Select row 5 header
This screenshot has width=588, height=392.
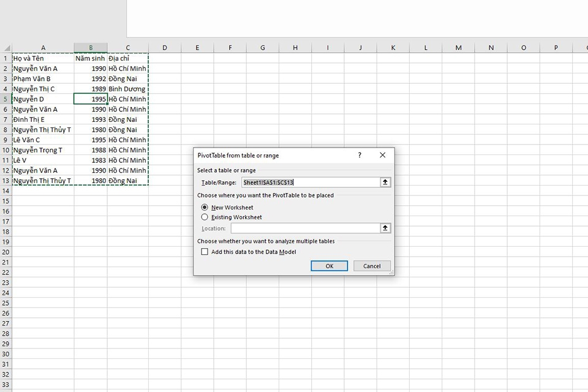coord(6,99)
